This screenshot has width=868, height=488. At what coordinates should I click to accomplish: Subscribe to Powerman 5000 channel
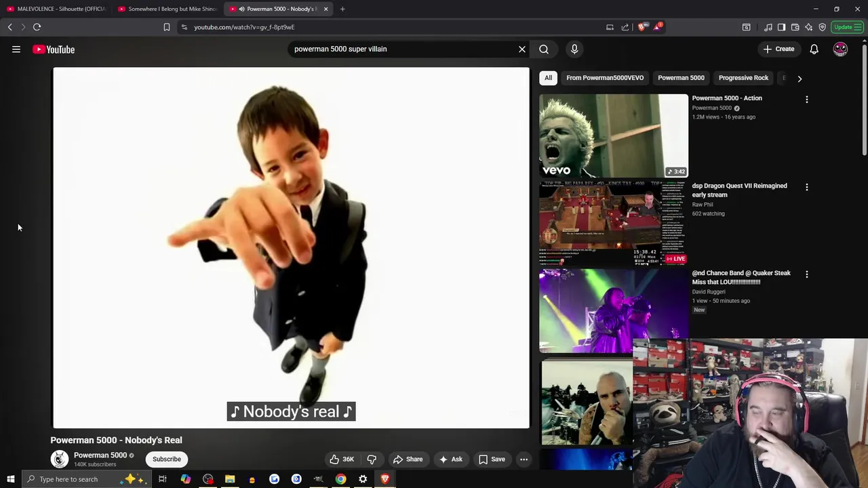(x=167, y=459)
